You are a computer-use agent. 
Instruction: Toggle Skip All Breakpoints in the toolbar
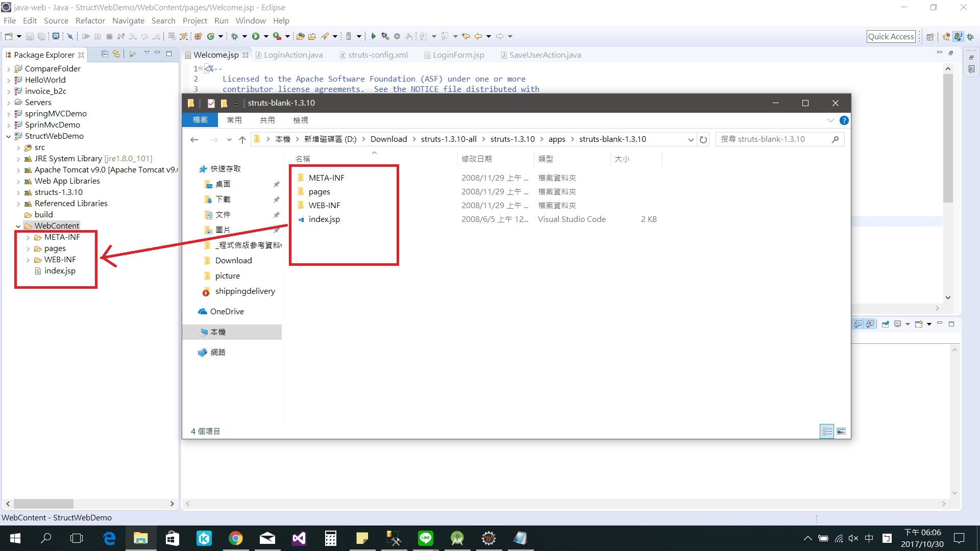(x=70, y=36)
